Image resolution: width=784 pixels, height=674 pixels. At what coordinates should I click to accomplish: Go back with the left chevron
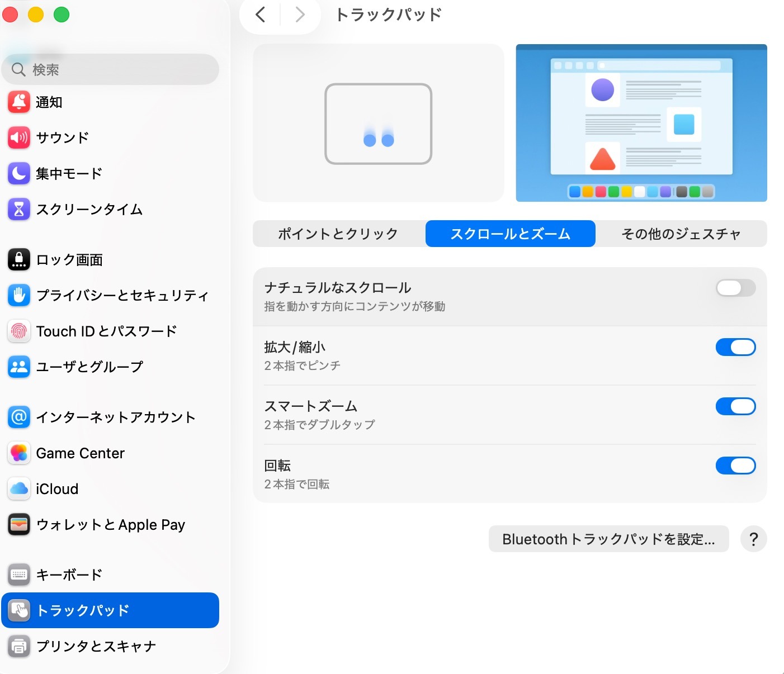(x=261, y=15)
